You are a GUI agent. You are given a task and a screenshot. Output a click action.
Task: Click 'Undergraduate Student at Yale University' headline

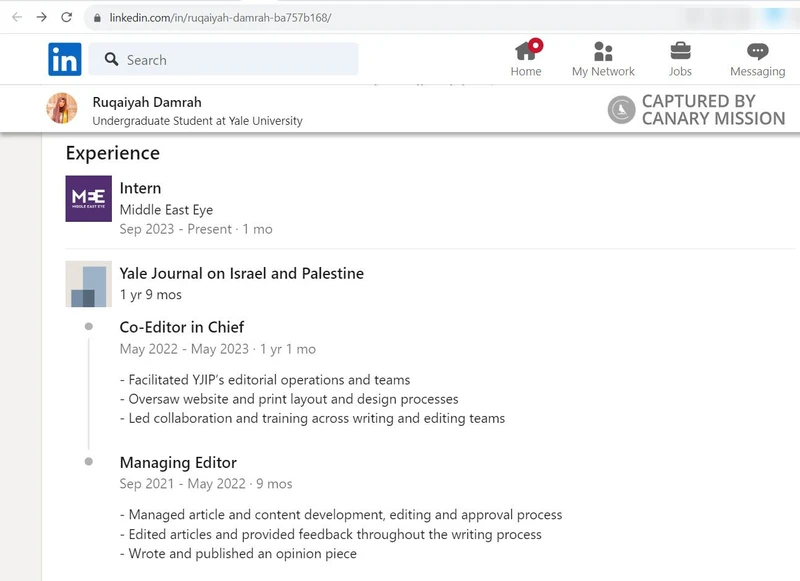pos(197,121)
